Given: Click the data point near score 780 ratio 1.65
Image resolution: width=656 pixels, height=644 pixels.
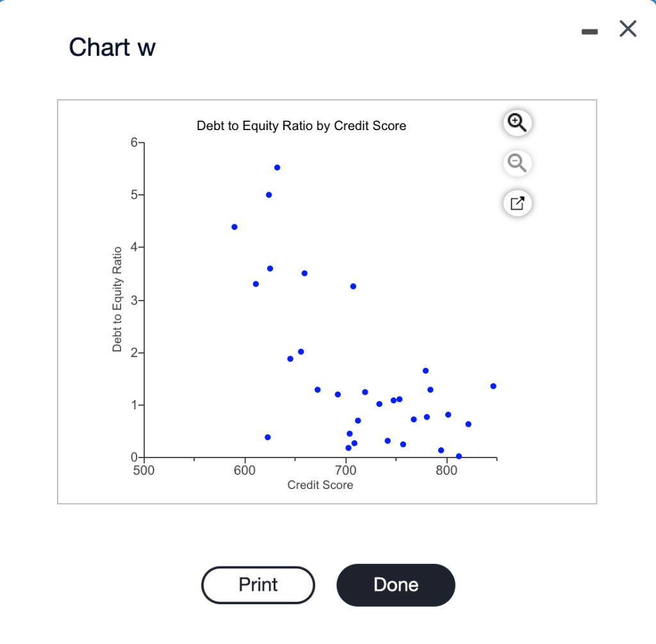Looking at the screenshot, I should pyautogui.click(x=425, y=370).
